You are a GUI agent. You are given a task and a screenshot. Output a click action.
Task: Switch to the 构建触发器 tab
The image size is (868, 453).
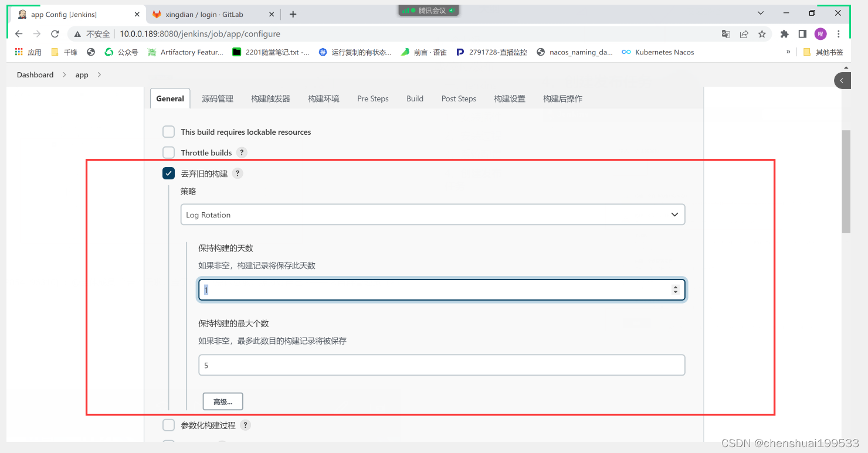coord(270,98)
